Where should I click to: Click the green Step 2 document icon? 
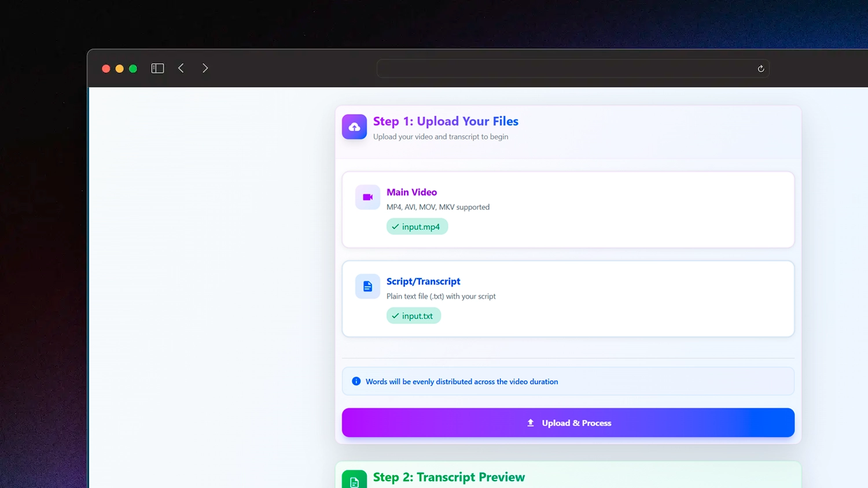(354, 480)
